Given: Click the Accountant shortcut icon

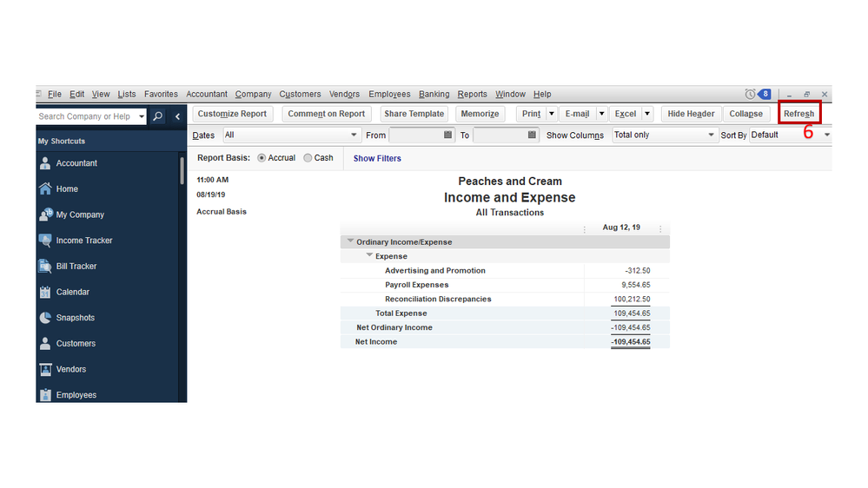Looking at the screenshot, I should click(45, 163).
